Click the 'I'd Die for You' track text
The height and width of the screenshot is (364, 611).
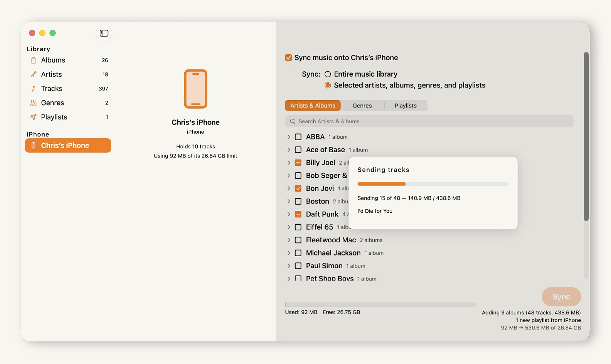(375, 211)
